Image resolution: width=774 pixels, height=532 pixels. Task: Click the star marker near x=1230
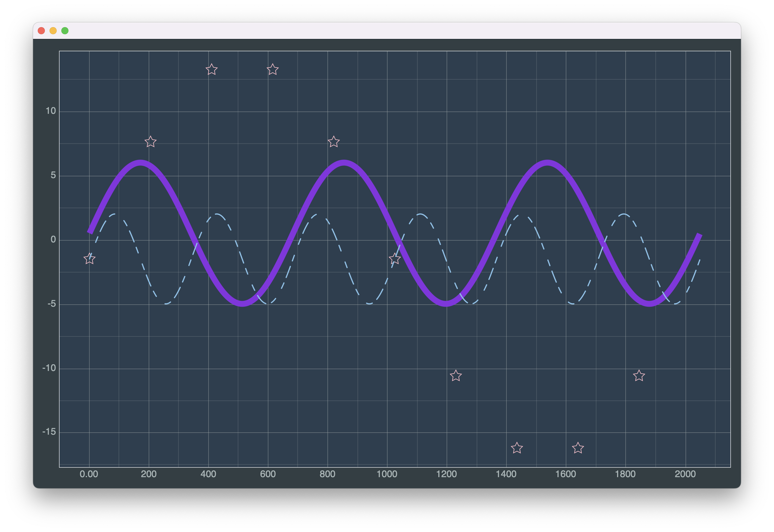point(456,376)
